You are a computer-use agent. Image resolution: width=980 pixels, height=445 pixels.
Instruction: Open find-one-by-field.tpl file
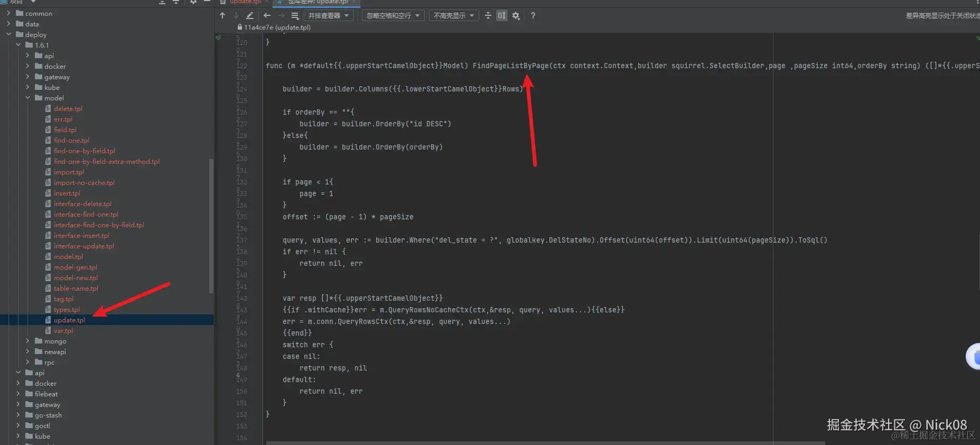(x=85, y=151)
